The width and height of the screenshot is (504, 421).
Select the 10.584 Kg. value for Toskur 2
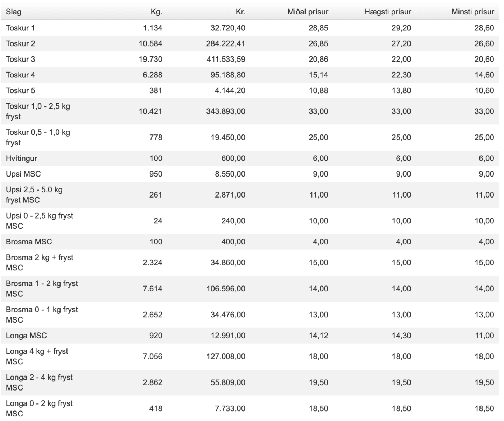coord(150,44)
